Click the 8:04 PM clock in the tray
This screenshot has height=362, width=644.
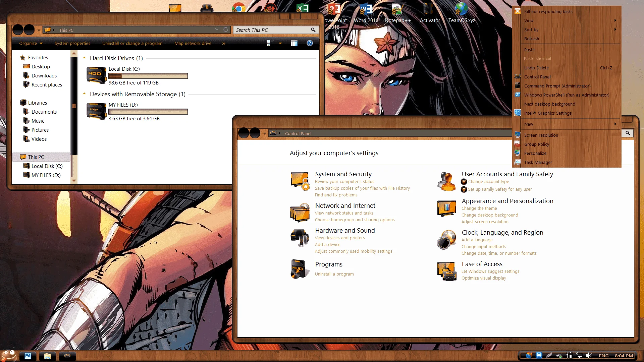coord(624,356)
